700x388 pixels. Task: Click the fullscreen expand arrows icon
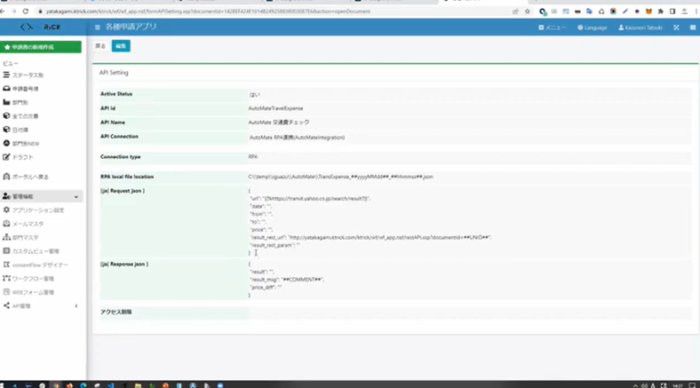click(x=676, y=28)
